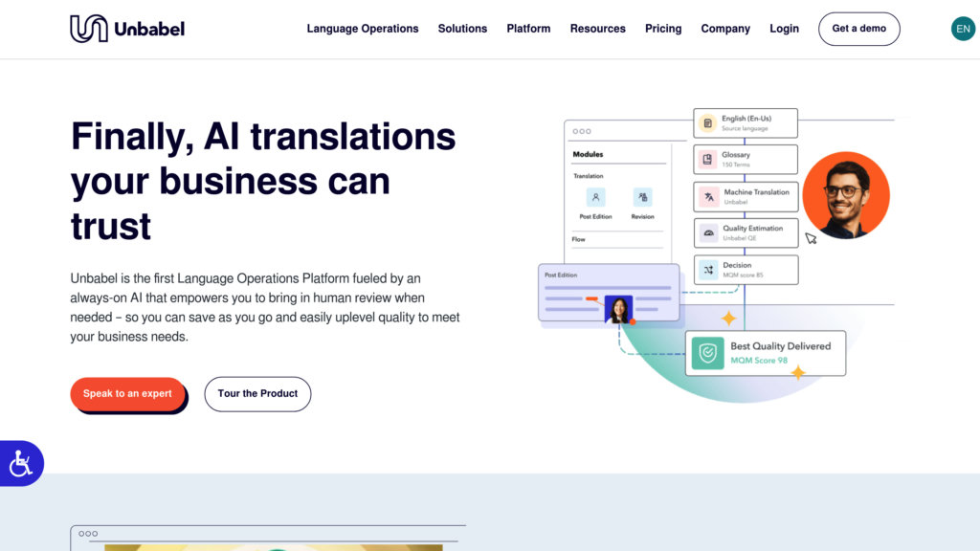Click the Unbabel logo in the header
The height and width of the screenshot is (551, 980).
click(x=127, y=29)
